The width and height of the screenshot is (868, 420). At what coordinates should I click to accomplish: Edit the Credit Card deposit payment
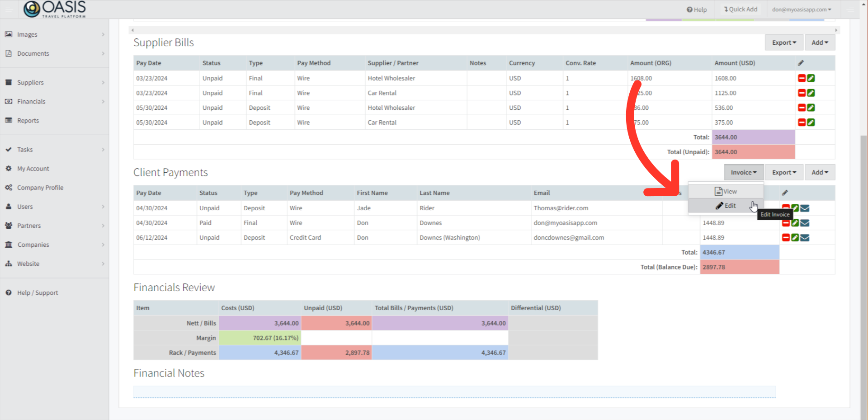tap(794, 237)
